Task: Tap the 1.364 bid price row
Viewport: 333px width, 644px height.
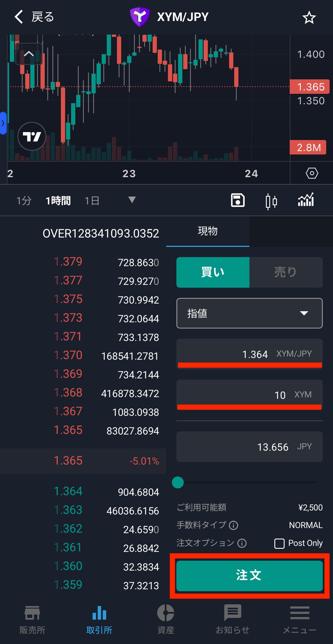Action: (x=83, y=492)
